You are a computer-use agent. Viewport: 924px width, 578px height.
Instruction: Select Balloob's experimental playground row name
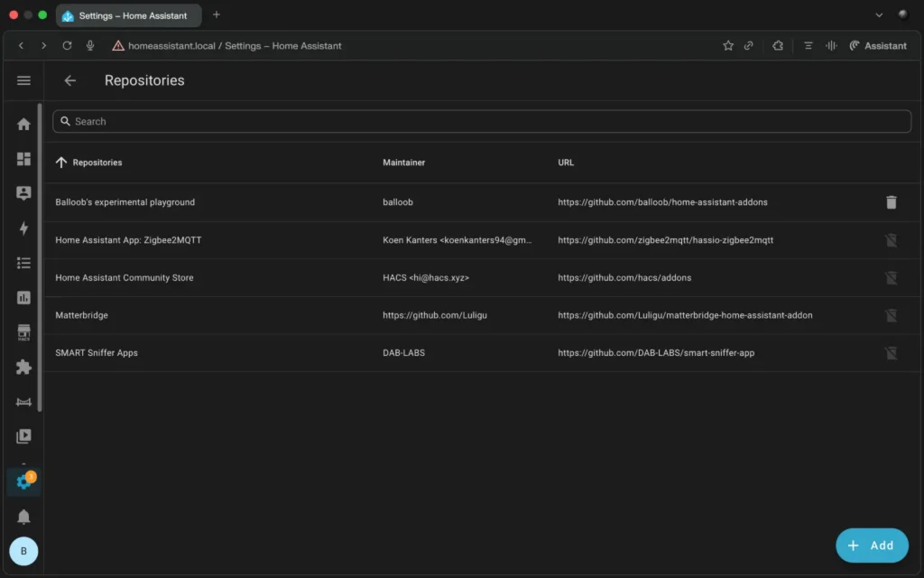point(125,202)
